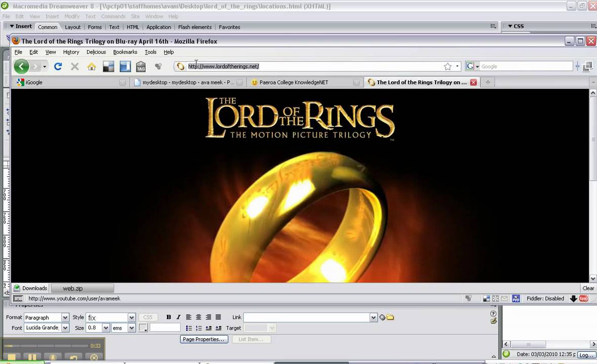The width and height of the screenshot is (597, 364).
Task: Open Firefox Bookmarks menu
Action: coord(125,52)
